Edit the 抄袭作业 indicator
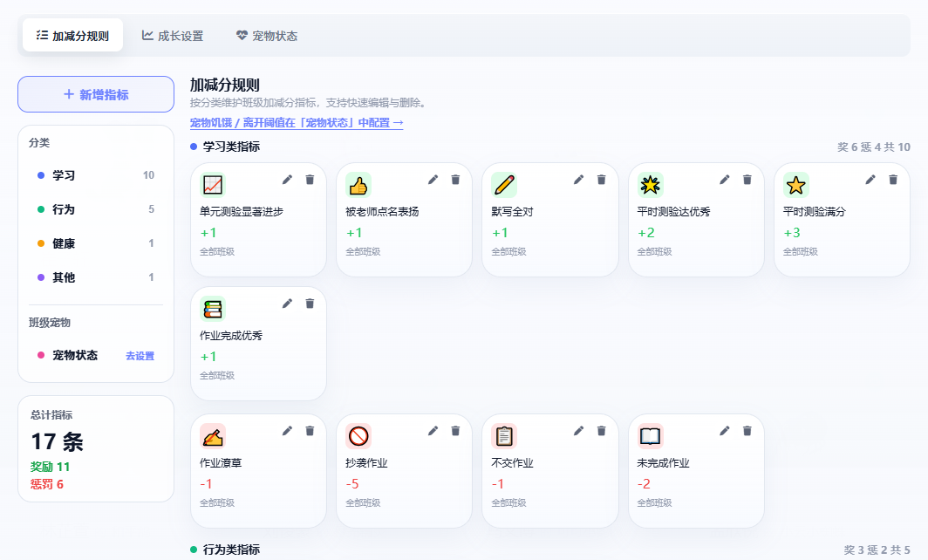The width and height of the screenshot is (928, 560). 433,430
